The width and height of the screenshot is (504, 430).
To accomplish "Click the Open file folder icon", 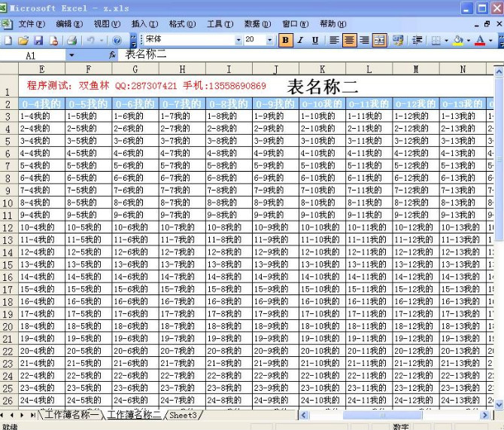I will pyautogui.click(x=23, y=40).
